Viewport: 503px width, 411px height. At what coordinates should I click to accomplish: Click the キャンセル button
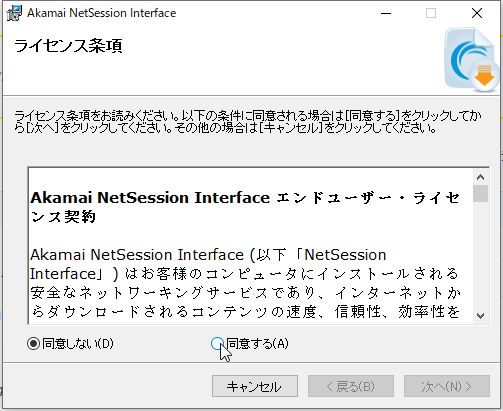point(255,386)
